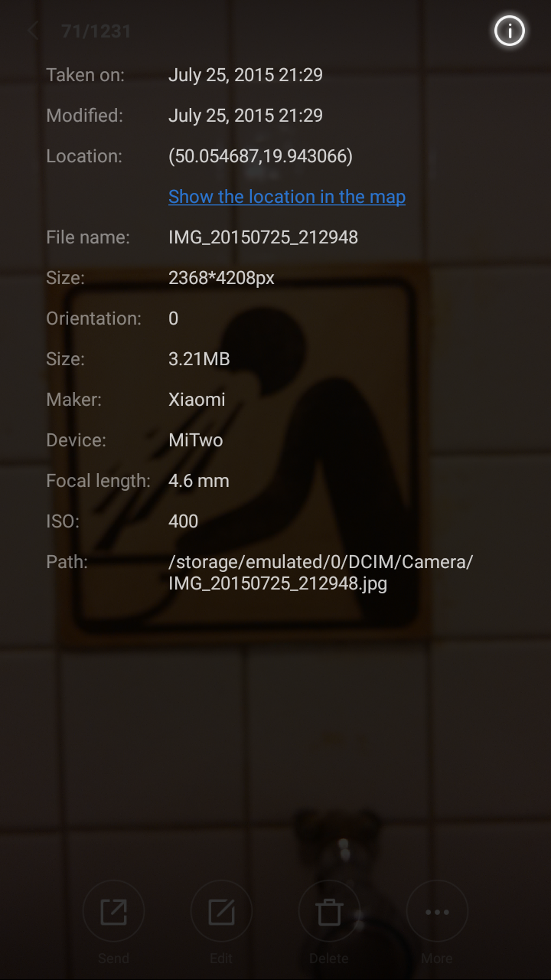Screen dimensions: 551x980
Task: Open the More options icon
Action: point(437,912)
